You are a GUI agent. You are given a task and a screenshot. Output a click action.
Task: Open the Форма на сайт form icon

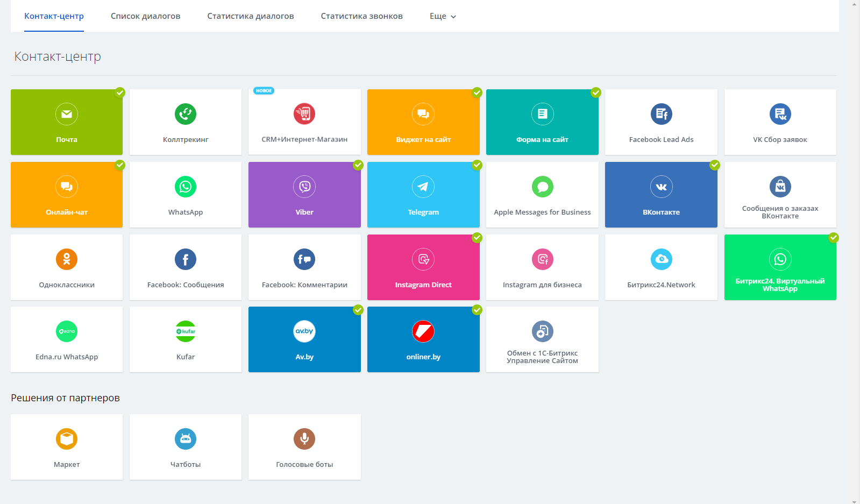[x=542, y=114]
